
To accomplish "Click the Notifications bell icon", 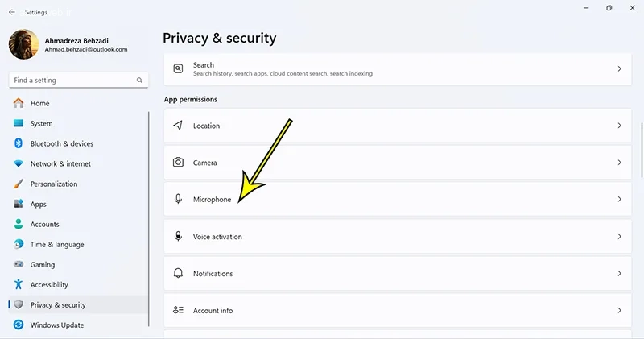I will pos(179,274).
